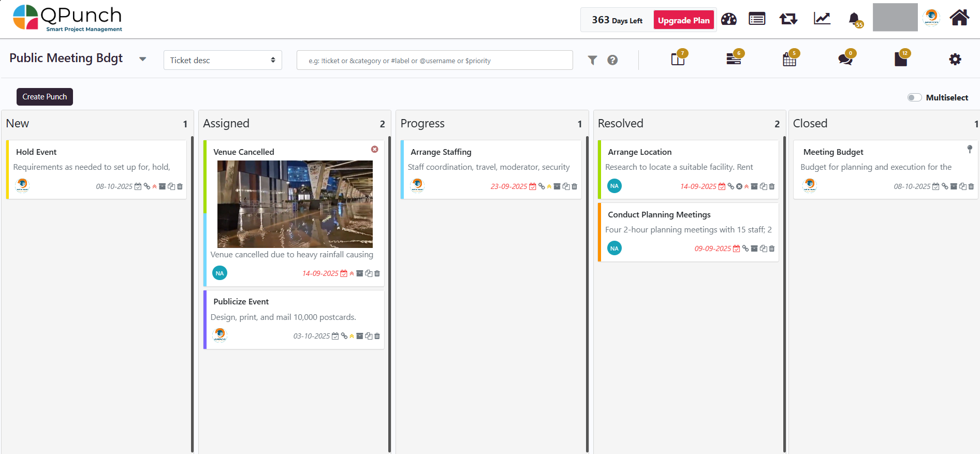
Task: Delete the Hold Event card via trash icon
Action: coord(180,187)
